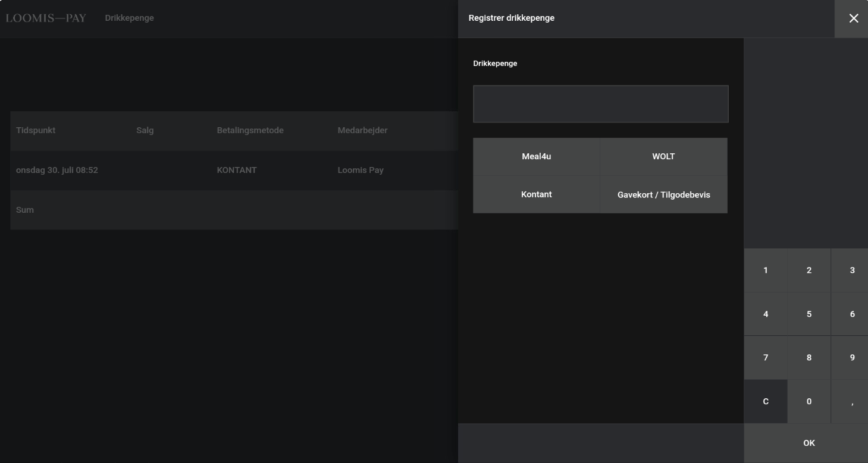Image resolution: width=868 pixels, height=463 pixels.
Task: Pick Gavekort / Tilgodebevis option
Action: point(663,194)
